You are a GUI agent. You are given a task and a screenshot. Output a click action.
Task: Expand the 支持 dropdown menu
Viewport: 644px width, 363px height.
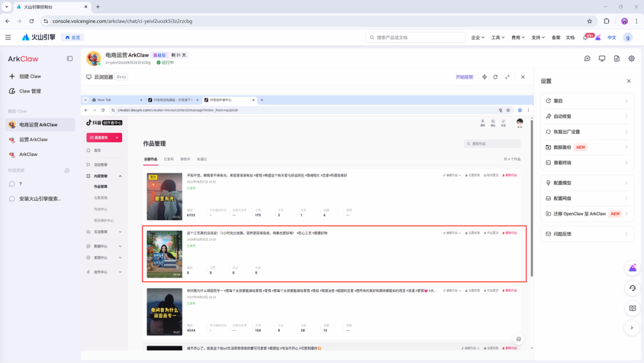[x=538, y=38]
